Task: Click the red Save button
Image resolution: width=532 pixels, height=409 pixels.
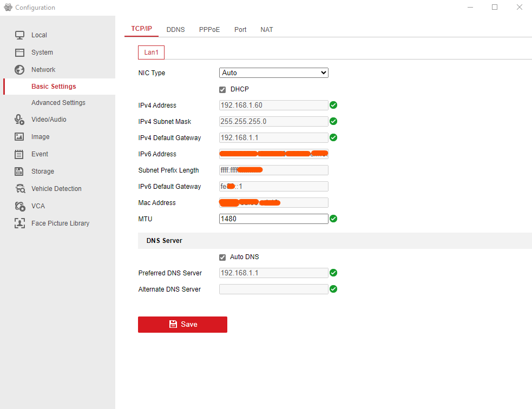Action: pyautogui.click(x=182, y=324)
